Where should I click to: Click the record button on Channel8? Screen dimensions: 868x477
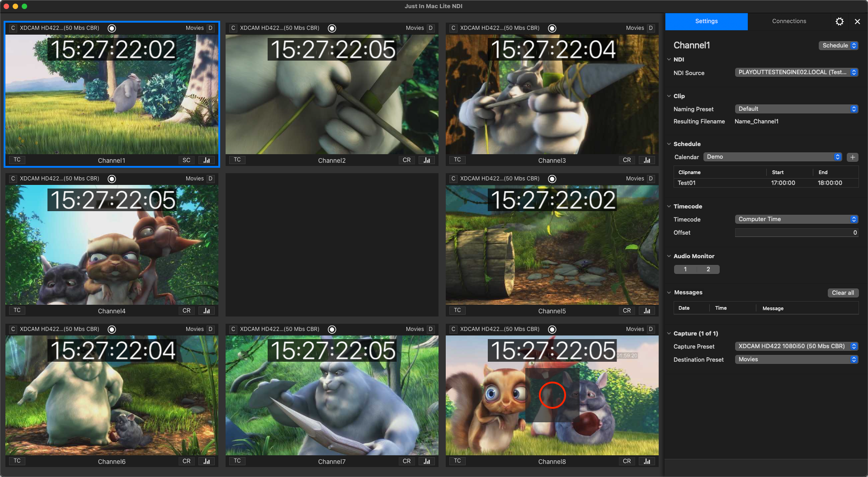pyautogui.click(x=552, y=329)
